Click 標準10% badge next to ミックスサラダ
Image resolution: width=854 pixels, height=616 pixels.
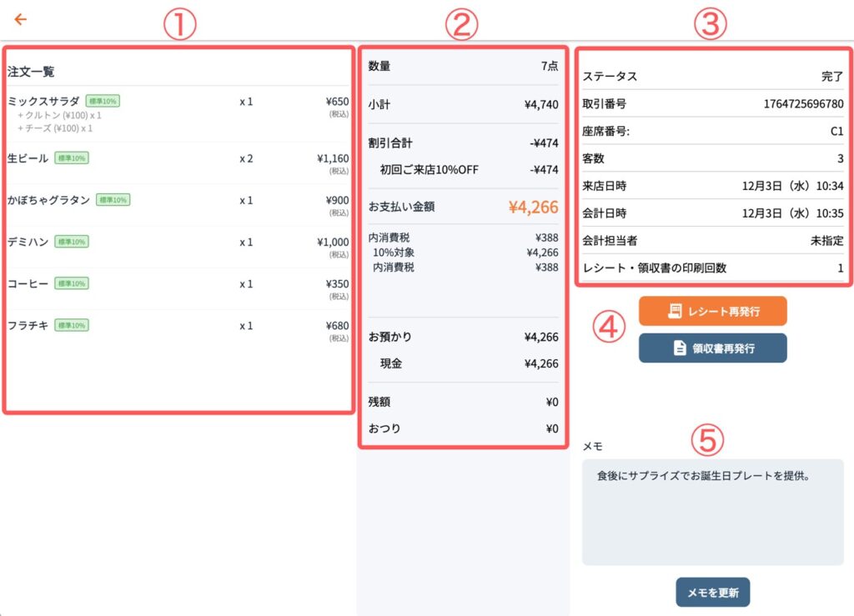coord(103,101)
